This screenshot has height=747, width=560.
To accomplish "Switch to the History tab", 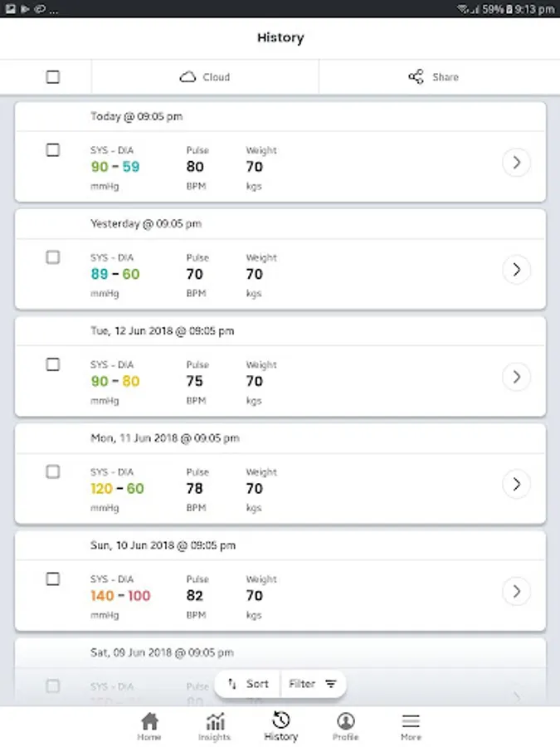I will click(280, 725).
